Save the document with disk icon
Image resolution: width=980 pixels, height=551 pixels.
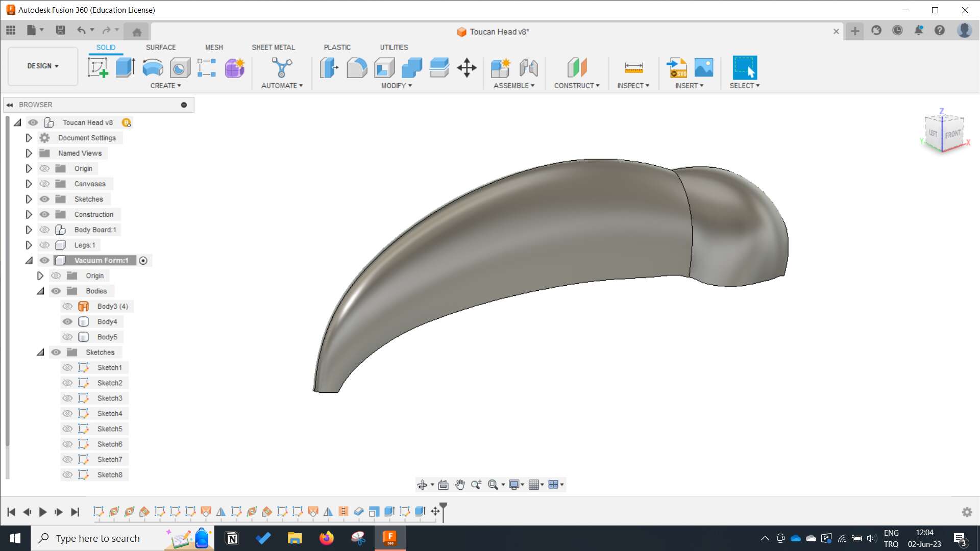60,30
